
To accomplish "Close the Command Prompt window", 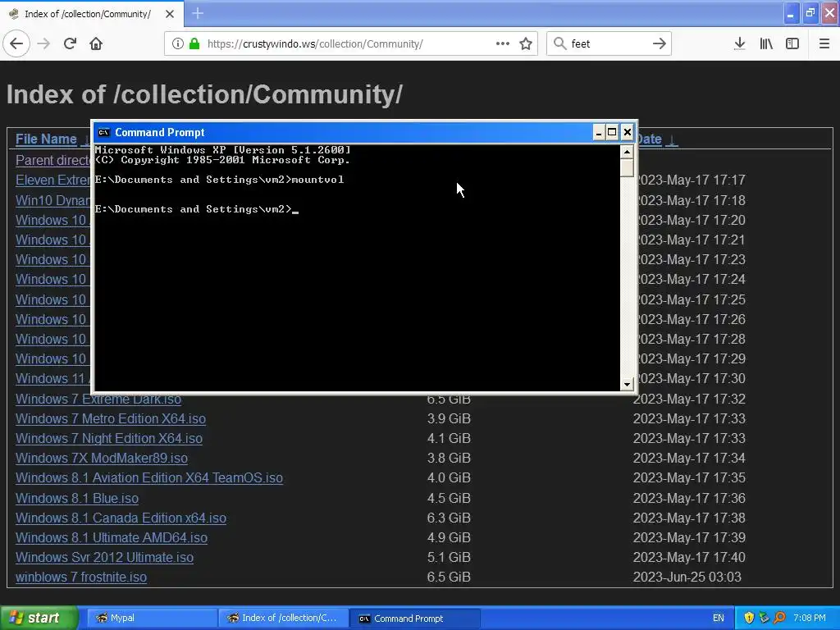I will click(628, 132).
